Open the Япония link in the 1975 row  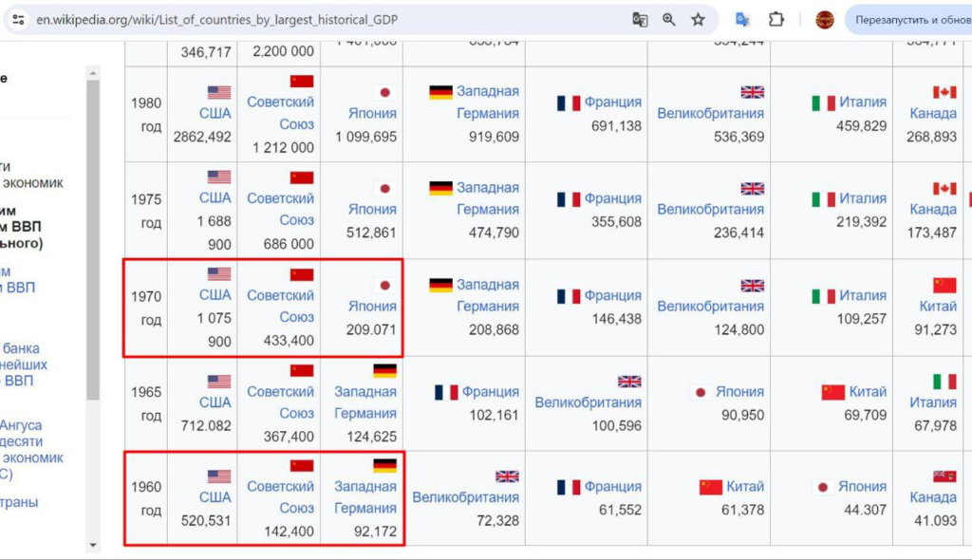[372, 210]
